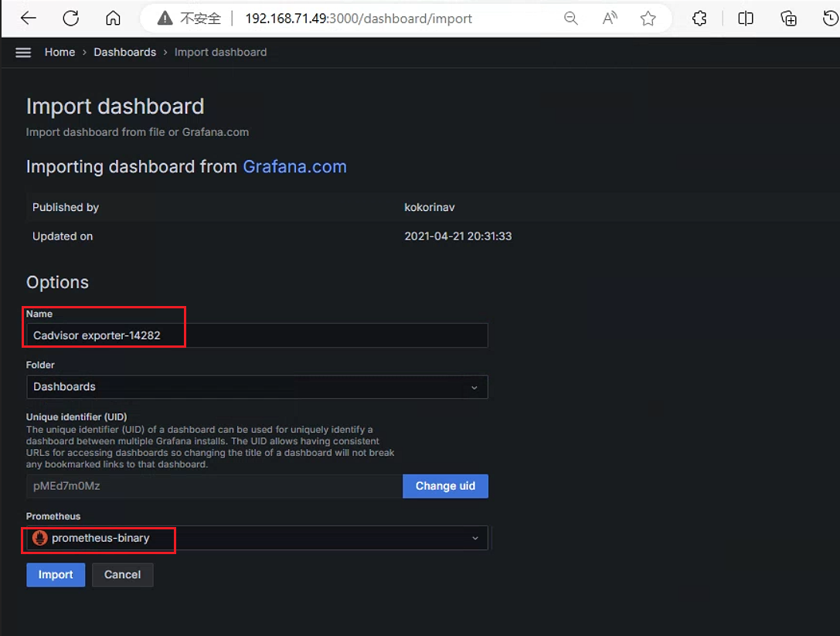Click the Prometheus flame icon in the data source field
Viewport: 840px width, 636px height.
(x=40, y=537)
